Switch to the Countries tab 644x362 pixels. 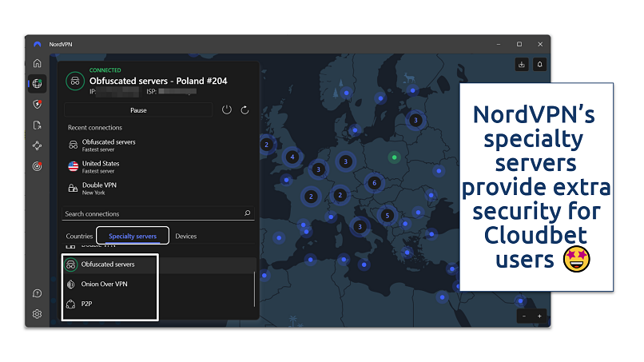pos(79,236)
